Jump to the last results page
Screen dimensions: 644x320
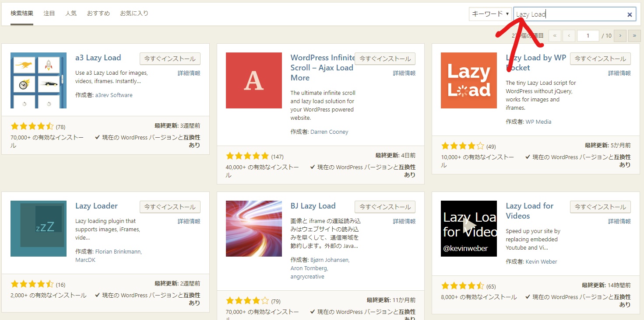tap(634, 36)
